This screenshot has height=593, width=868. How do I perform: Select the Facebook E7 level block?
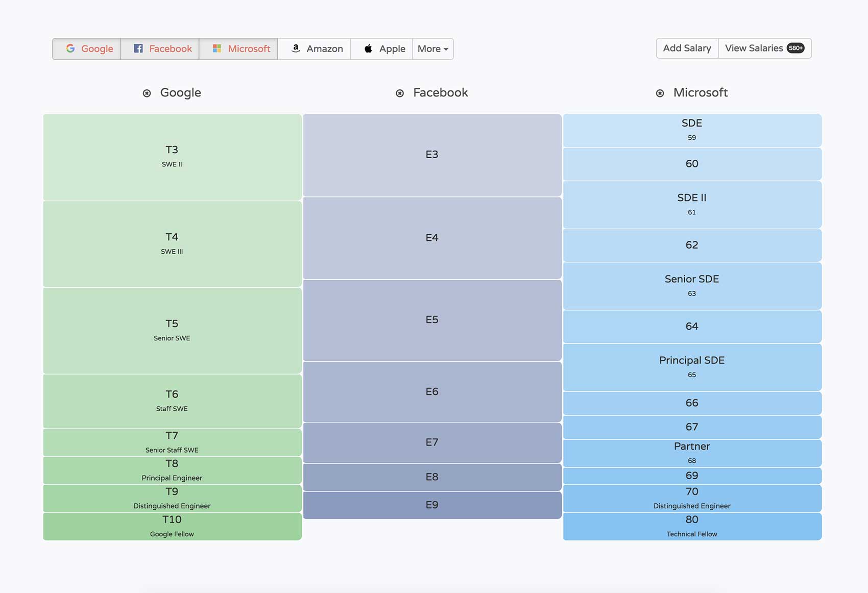point(432,443)
